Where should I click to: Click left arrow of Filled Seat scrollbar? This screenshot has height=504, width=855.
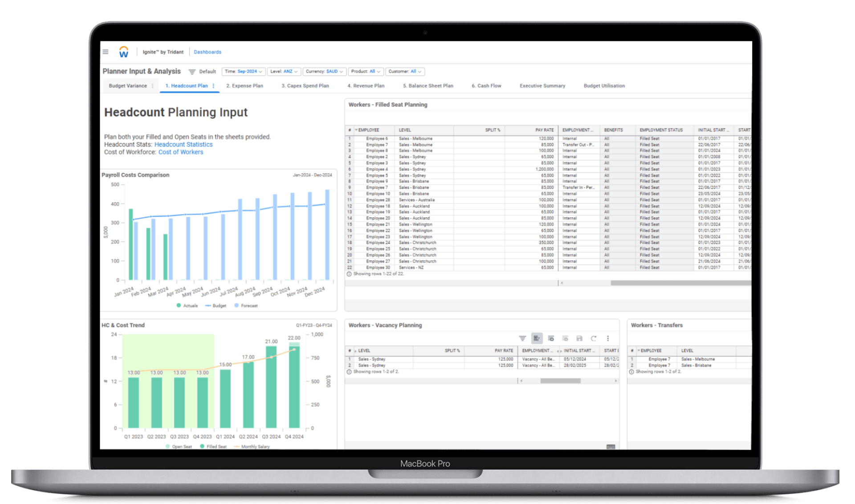click(562, 283)
